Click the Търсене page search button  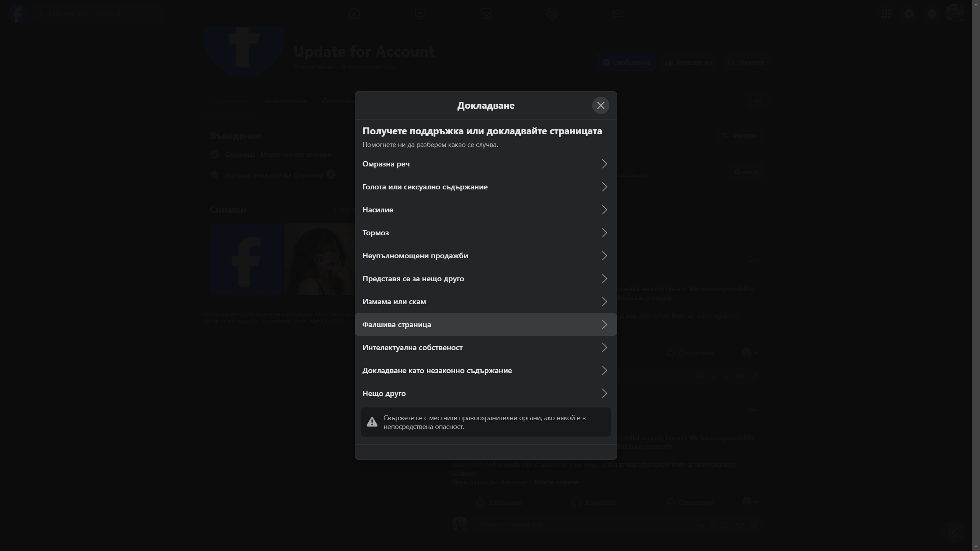746,62
